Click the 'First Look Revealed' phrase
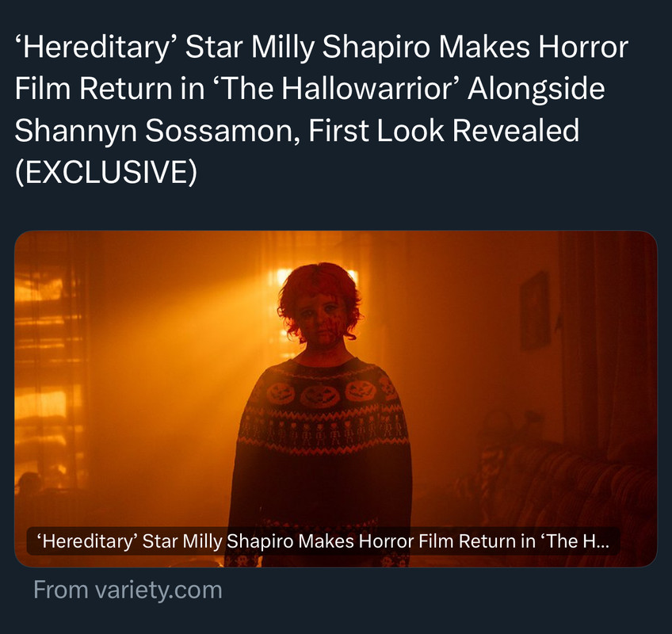672x634 pixels. pyautogui.click(x=444, y=130)
